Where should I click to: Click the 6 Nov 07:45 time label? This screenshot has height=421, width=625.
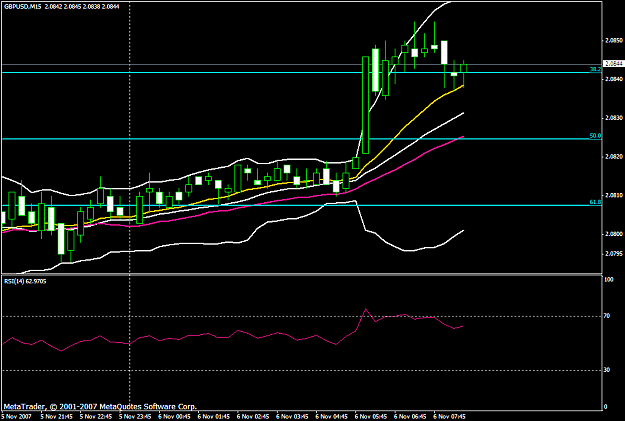[x=450, y=416]
